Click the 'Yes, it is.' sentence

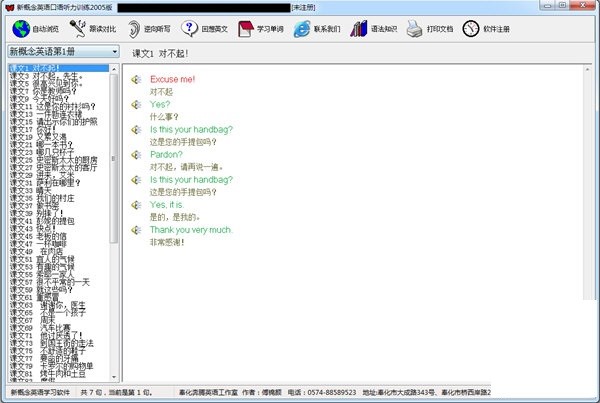[x=167, y=205]
